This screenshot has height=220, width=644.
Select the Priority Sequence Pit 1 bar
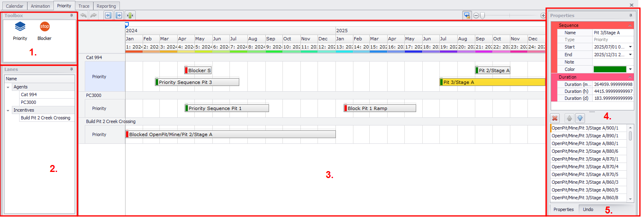(x=227, y=108)
